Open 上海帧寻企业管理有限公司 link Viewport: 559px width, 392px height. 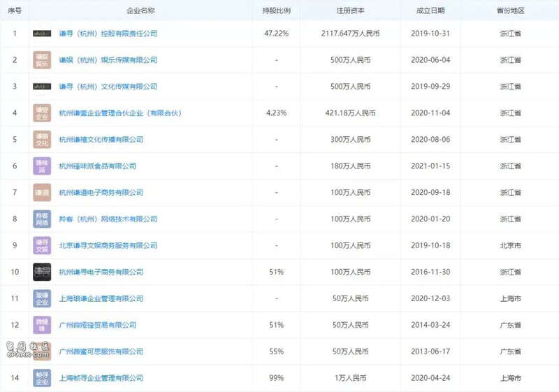click(x=101, y=378)
